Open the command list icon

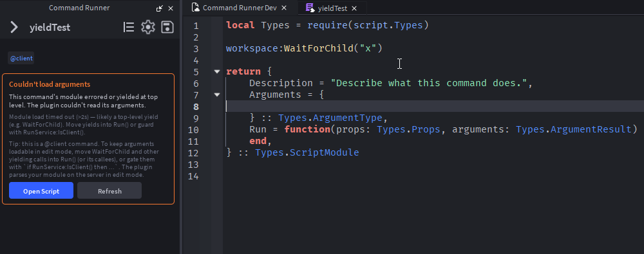[129, 28]
